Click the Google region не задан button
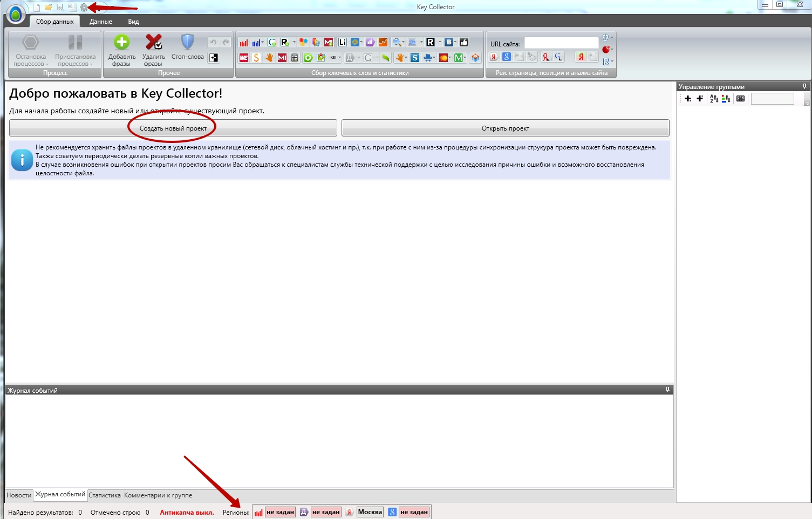This screenshot has height=519, width=812. coord(414,512)
